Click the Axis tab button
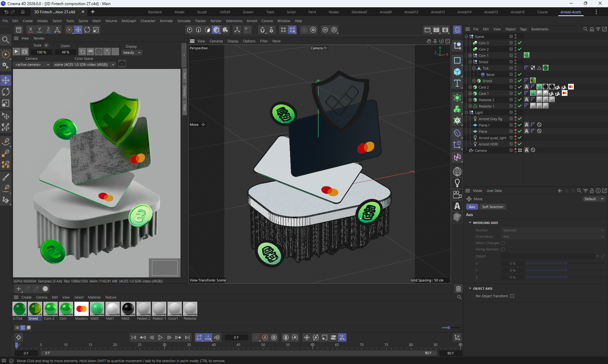Image resolution: width=608 pixels, height=364 pixels. point(472,207)
